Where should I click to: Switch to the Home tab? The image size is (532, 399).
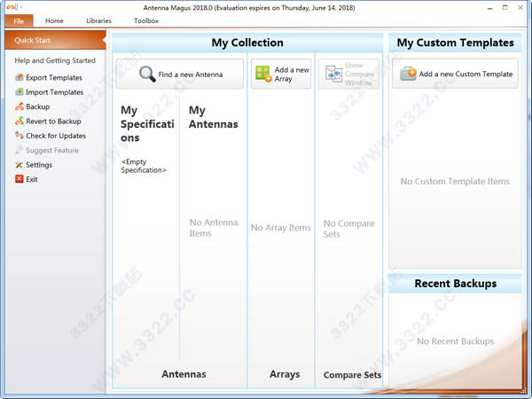pyautogui.click(x=54, y=20)
